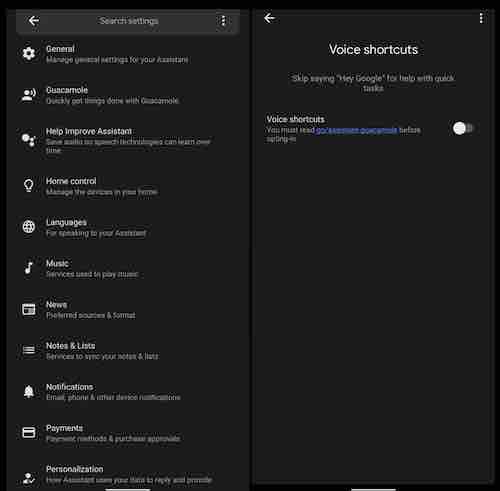Image resolution: width=500 pixels, height=491 pixels.
Task: Tap the Home control lightbulb icon
Action: [x=29, y=185]
